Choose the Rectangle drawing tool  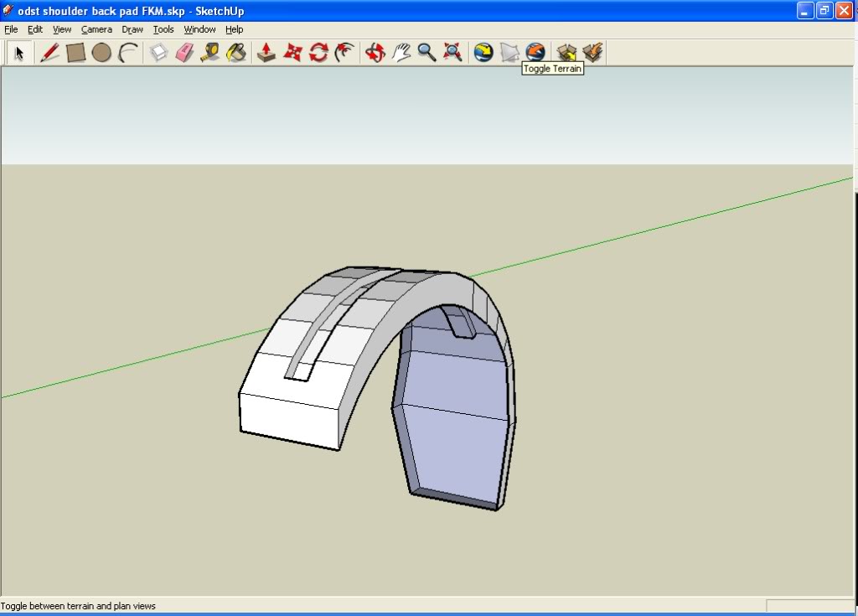(x=75, y=53)
